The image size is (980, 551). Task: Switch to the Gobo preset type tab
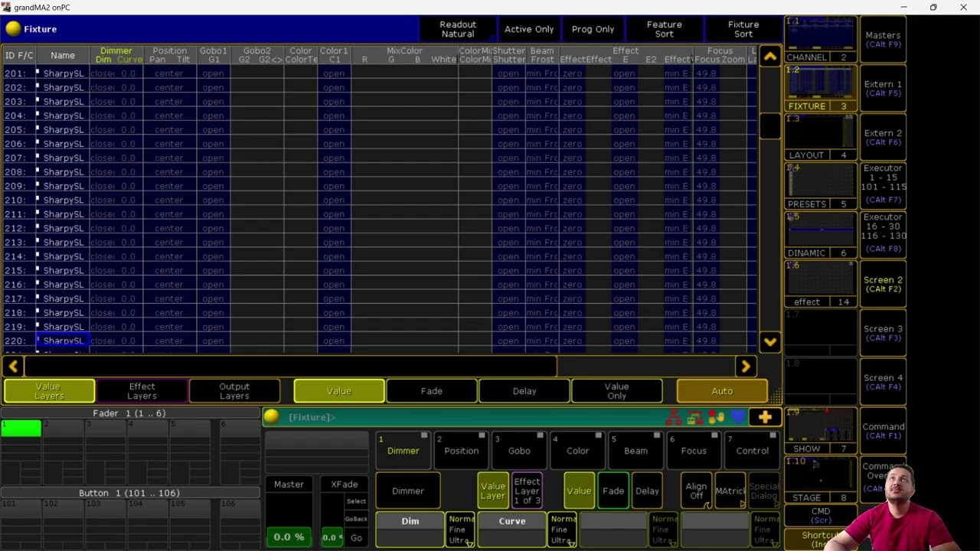click(519, 450)
